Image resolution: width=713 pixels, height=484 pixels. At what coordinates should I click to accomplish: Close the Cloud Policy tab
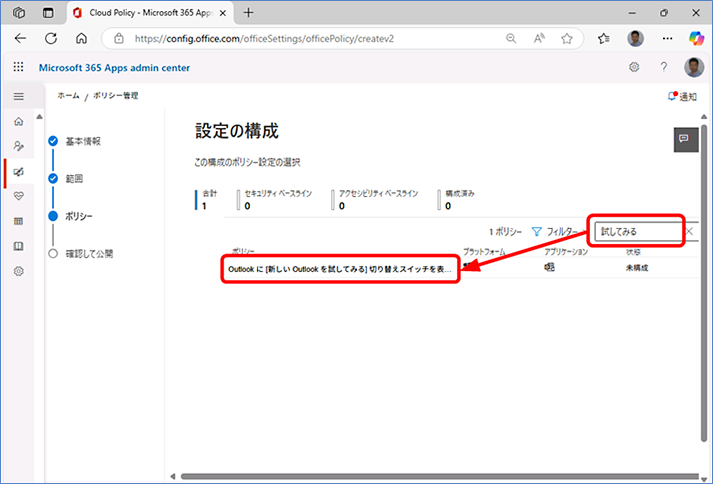click(223, 13)
